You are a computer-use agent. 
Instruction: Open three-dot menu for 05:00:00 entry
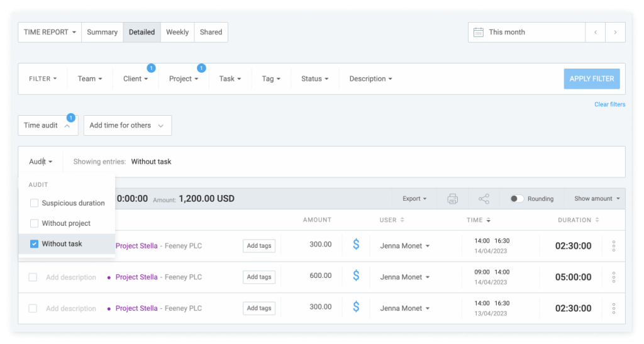pos(614,277)
